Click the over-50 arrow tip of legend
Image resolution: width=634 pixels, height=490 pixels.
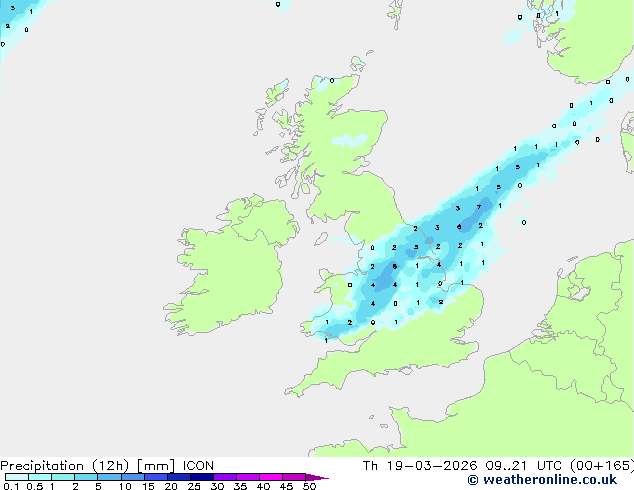coord(317,477)
